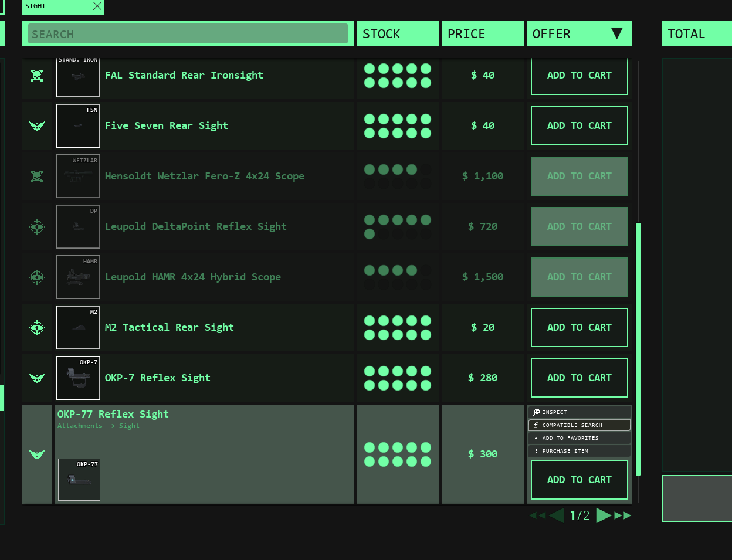Click the $ 720 price cell
The width and height of the screenshot is (732, 560).
click(x=483, y=226)
